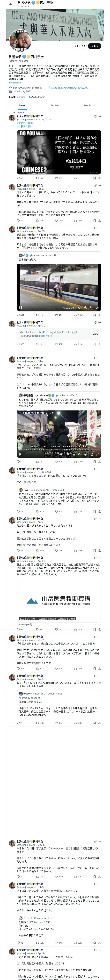Mute the Apr 19 train video sound
This screenshot has height=980, width=110.
coord(80,308)
